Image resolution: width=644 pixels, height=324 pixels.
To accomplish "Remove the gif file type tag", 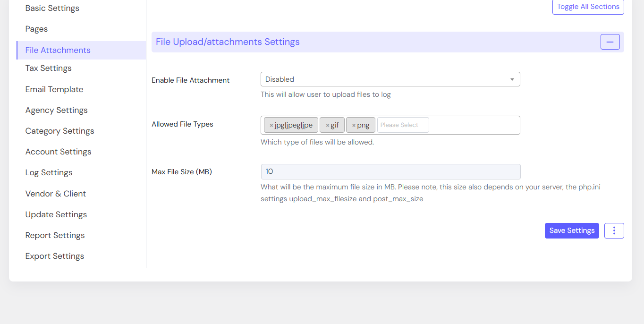I will pyautogui.click(x=327, y=125).
